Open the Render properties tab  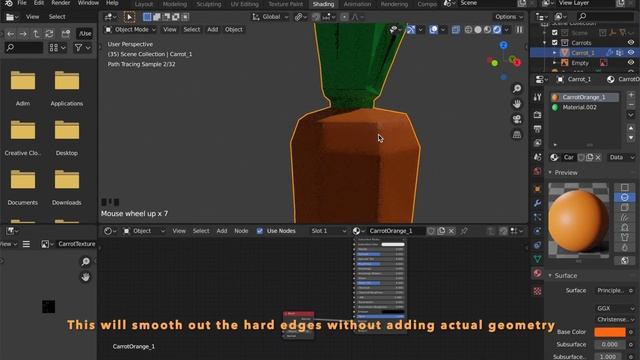538,115
